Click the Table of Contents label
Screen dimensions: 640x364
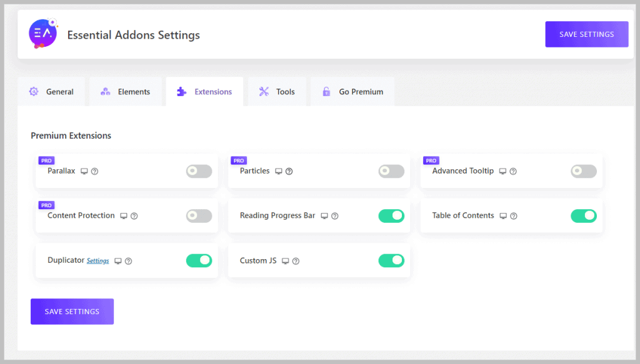463,215
